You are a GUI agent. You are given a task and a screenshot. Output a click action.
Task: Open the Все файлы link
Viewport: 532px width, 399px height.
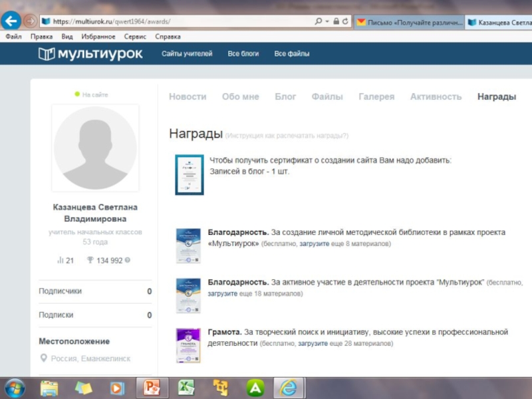tap(292, 54)
